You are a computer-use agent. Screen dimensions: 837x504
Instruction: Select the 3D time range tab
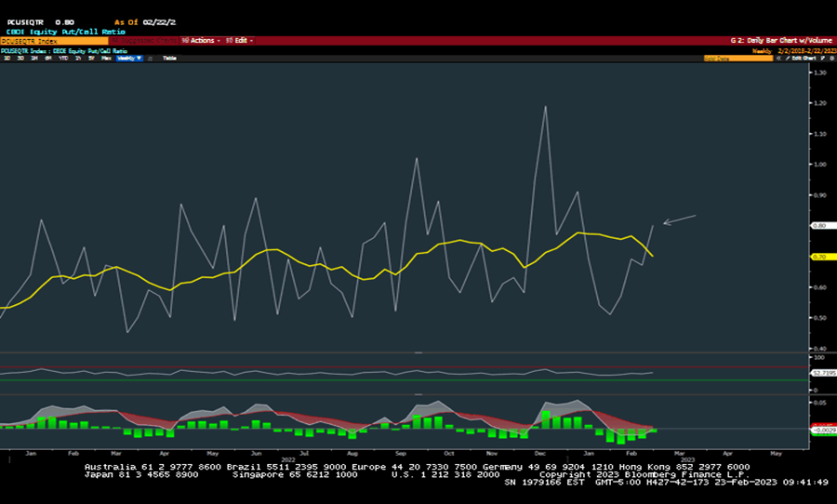pos(20,59)
